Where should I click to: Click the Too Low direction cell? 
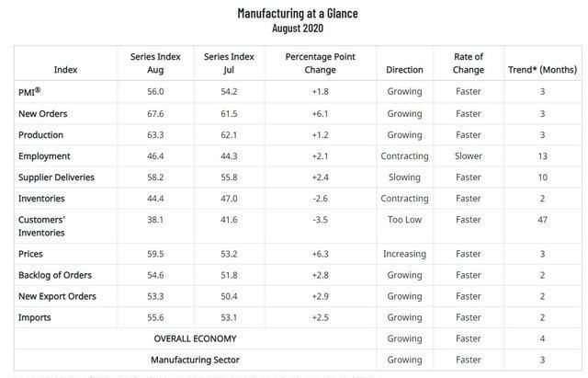click(404, 220)
